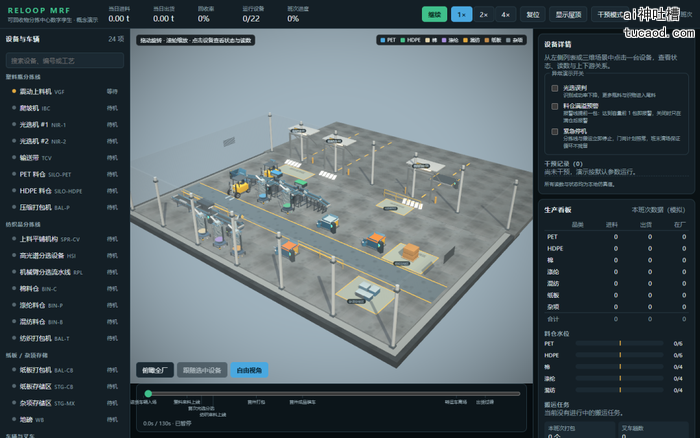Click the 跟随选中设备 follow device button
This screenshot has height=438, width=700.
(x=202, y=370)
